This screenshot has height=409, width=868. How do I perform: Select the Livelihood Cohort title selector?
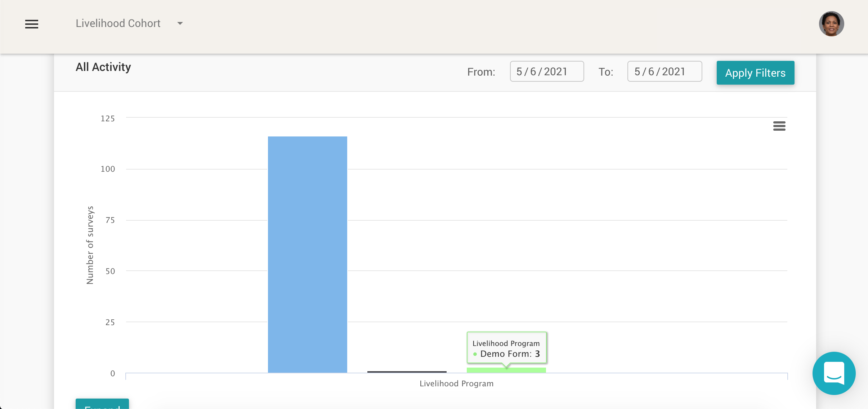tap(118, 24)
